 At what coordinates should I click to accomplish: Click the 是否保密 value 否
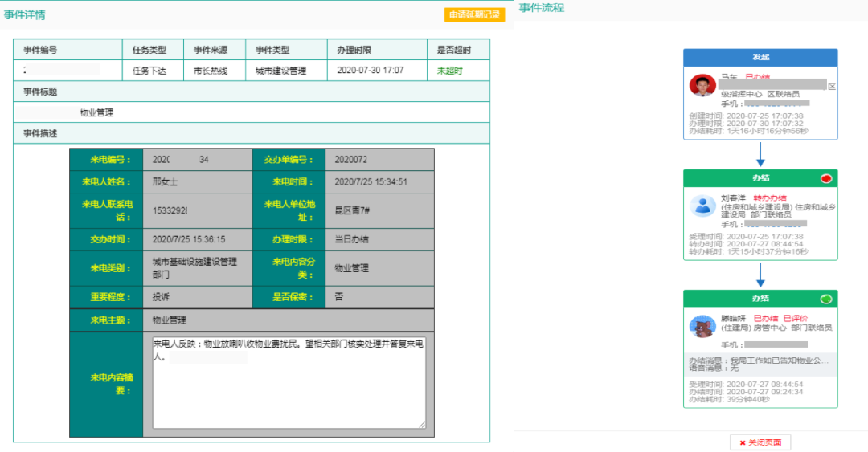pos(339,297)
